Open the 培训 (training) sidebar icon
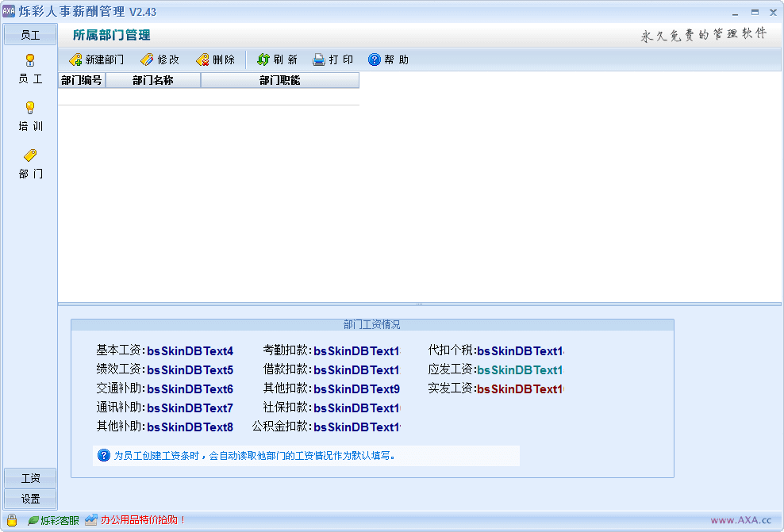Screen dimensions: 784x532 pos(30,108)
